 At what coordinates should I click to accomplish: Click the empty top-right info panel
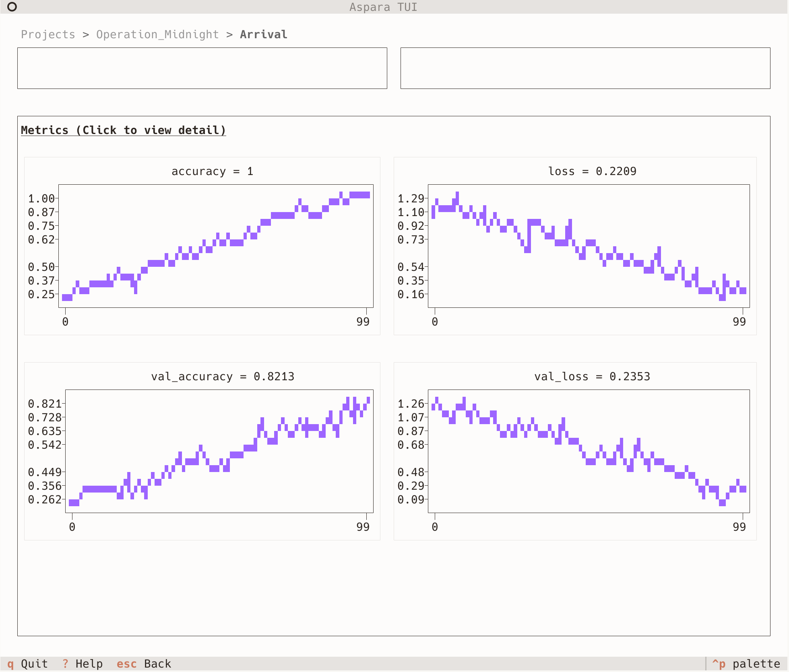coord(585,68)
